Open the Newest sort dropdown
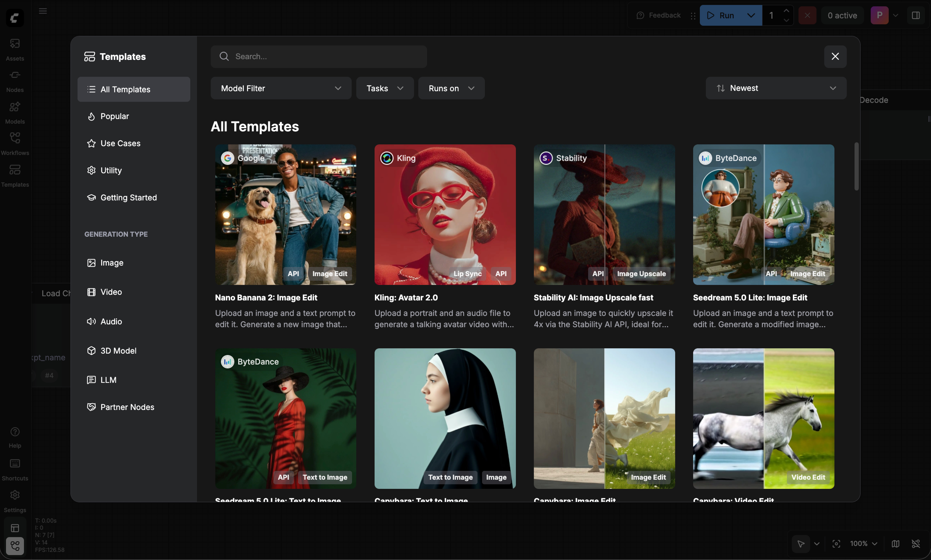 (x=775, y=88)
